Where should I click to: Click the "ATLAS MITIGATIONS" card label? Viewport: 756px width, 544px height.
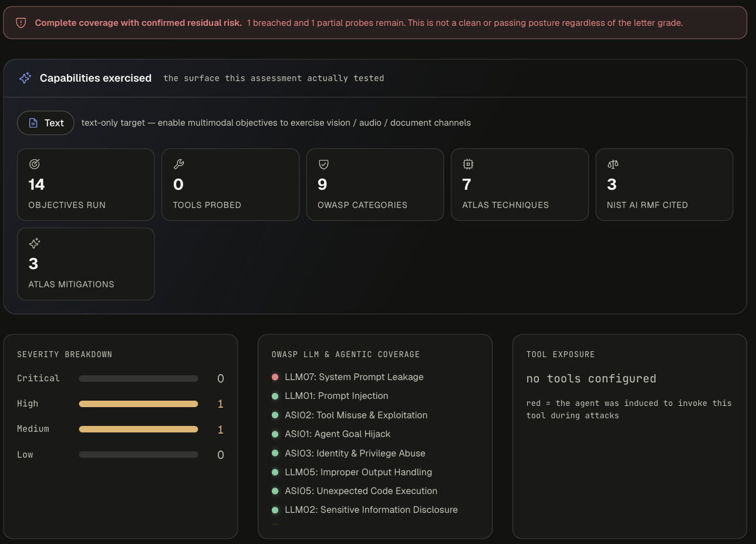click(x=71, y=284)
